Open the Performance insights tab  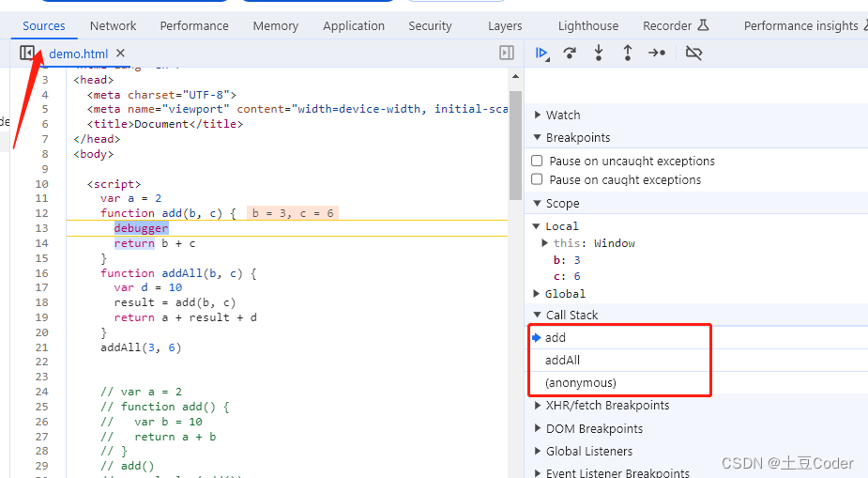(x=801, y=25)
